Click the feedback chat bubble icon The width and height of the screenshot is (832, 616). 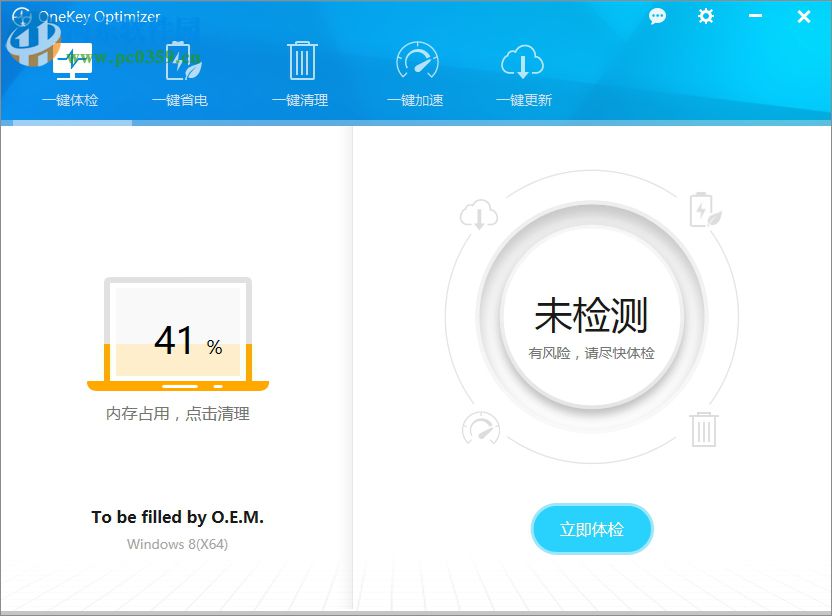(657, 16)
